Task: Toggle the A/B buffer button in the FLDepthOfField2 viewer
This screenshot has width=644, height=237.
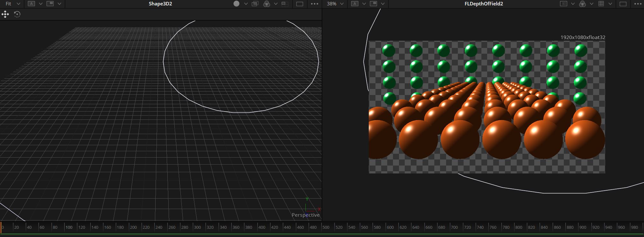Action: pyautogui.click(x=354, y=4)
